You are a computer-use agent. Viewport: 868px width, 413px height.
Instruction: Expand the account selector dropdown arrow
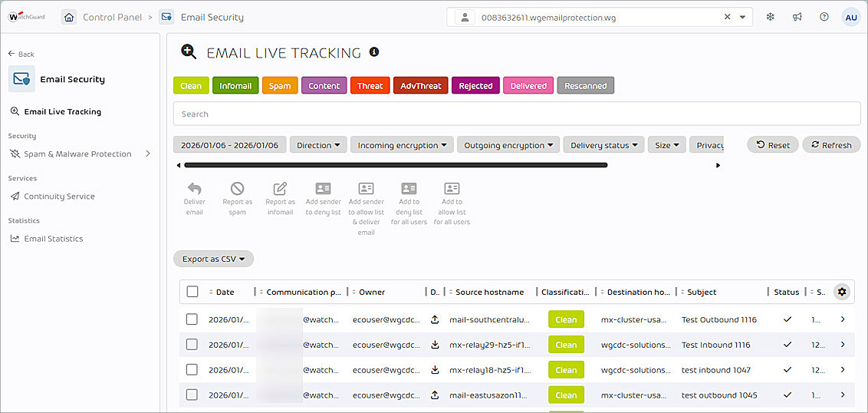(742, 17)
